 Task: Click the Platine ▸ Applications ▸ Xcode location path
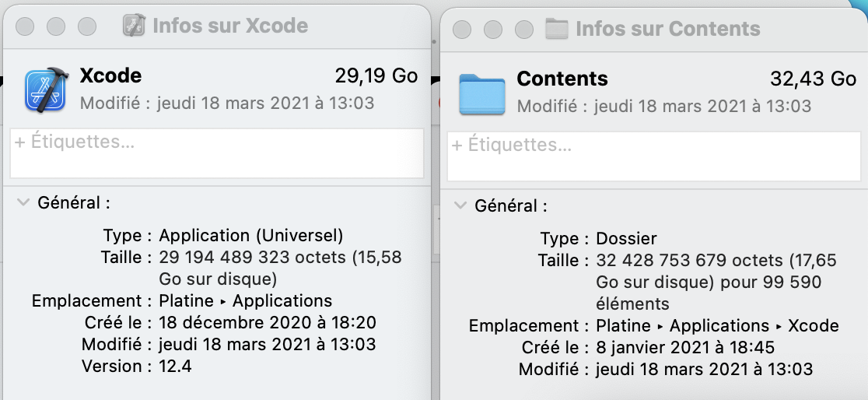coord(717,325)
